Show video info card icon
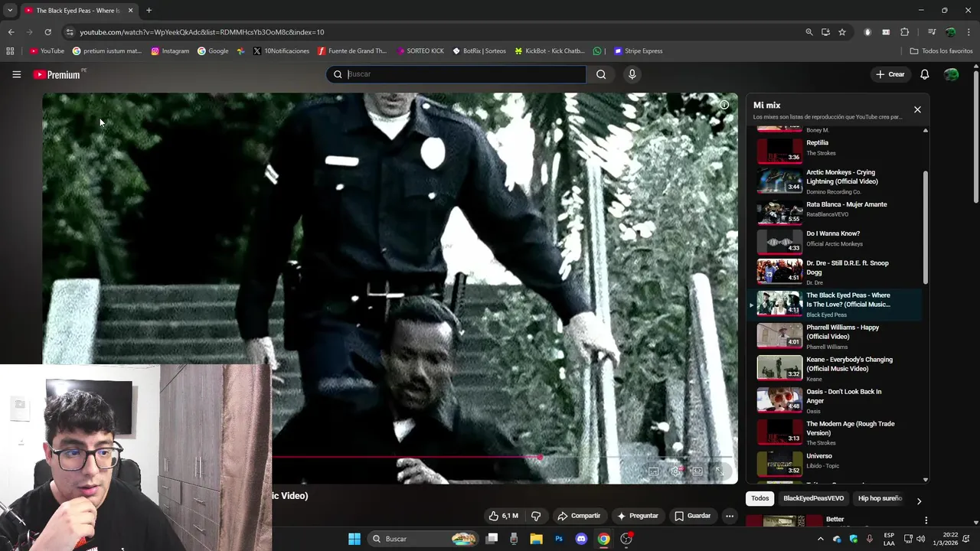980x551 pixels. (x=724, y=105)
